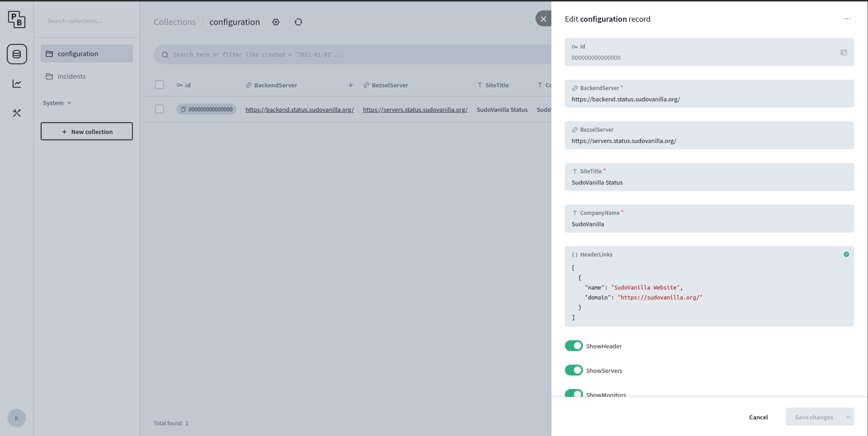
Task: Open the Collections database icon in sidebar
Action: [17, 54]
